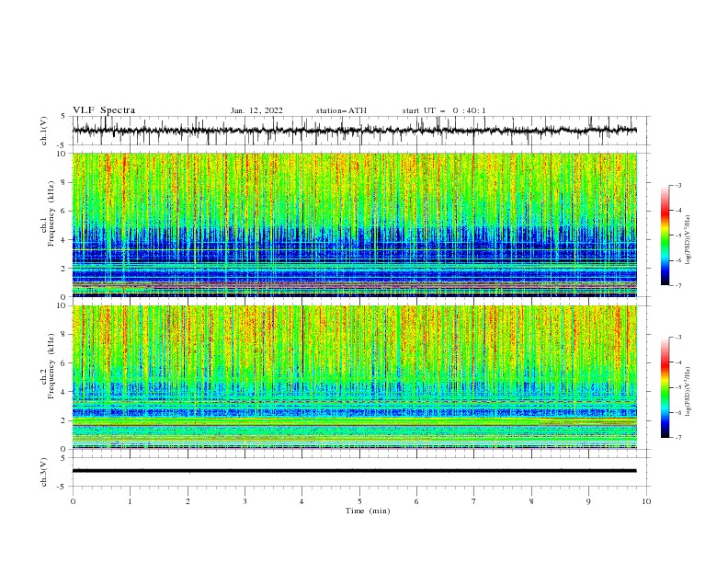This screenshot has height=563, width=728.
Task: Click the "start UT = 0:40:1" text
Action: coord(444,110)
